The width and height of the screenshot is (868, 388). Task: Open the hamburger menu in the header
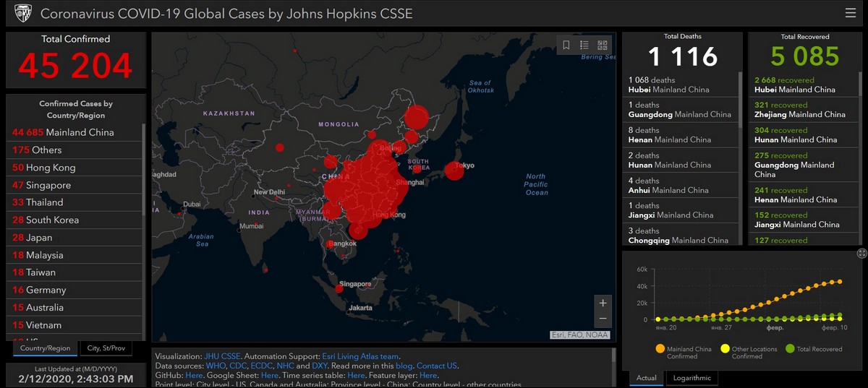tap(851, 13)
